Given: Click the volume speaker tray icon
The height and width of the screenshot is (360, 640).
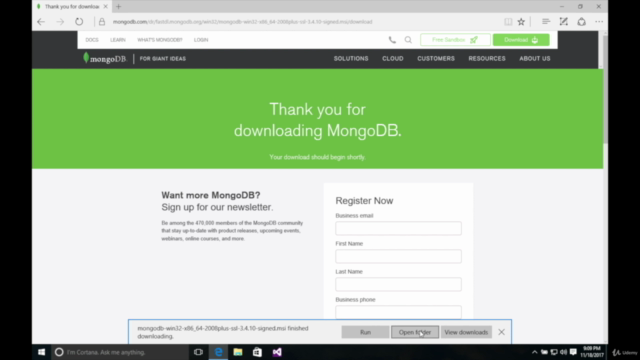Looking at the screenshot, I should [564, 352].
